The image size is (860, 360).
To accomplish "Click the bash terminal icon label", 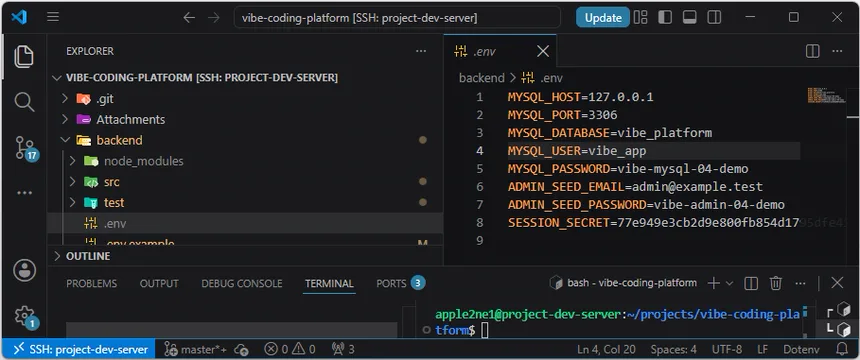I will pos(623,283).
